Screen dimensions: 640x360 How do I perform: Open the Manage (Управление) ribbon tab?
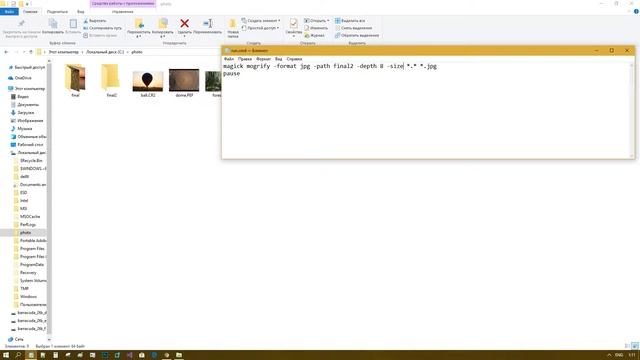122,11
